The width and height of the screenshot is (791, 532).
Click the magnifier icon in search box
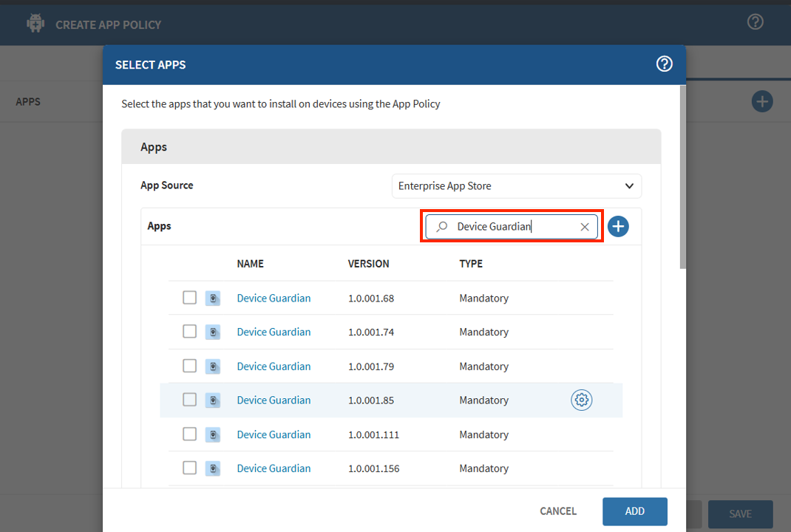pyautogui.click(x=442, y=226)
